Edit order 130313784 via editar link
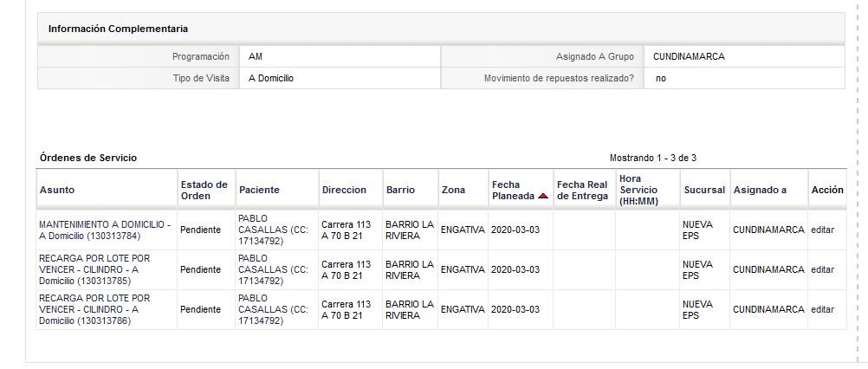Viewport: 868px width, 369px height. pos(822,230)
